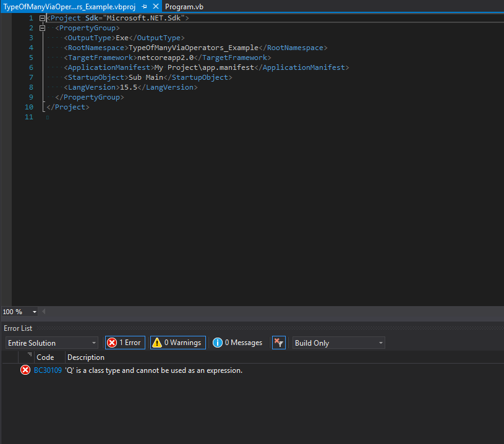Toggle the 1 Error filter button

pyautogui.click(x=124, y=342)
